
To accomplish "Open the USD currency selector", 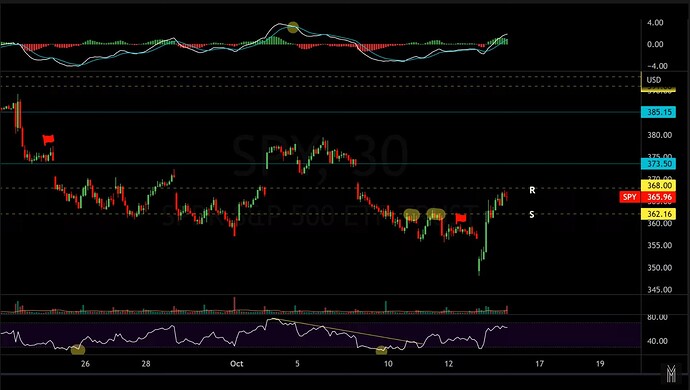I will (653, 80).
